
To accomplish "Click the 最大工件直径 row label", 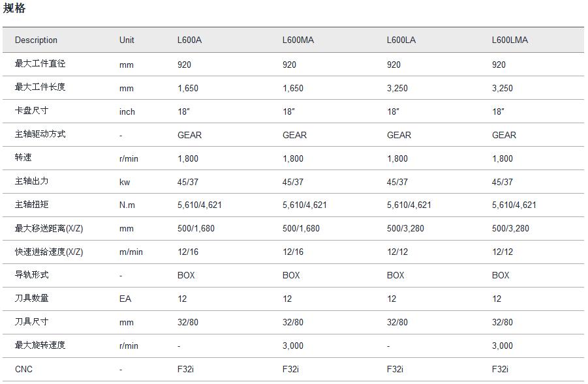I will (x=40, y=64).
